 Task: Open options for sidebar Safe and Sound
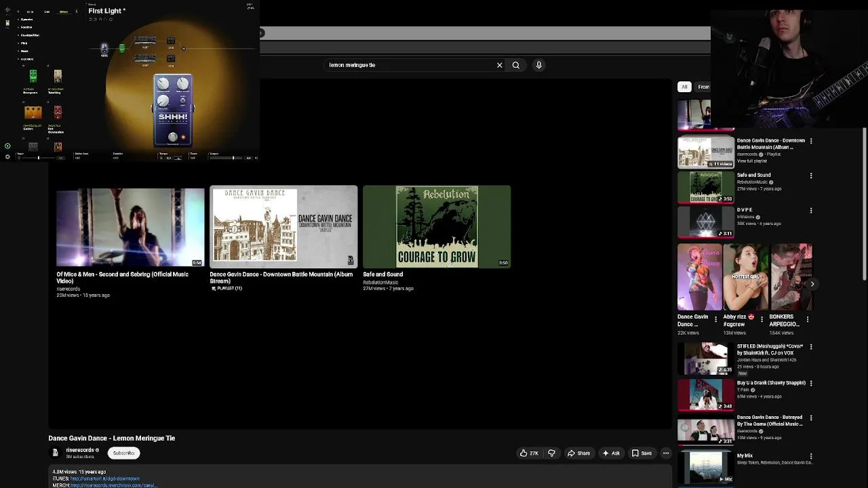[x=811, y=176]
